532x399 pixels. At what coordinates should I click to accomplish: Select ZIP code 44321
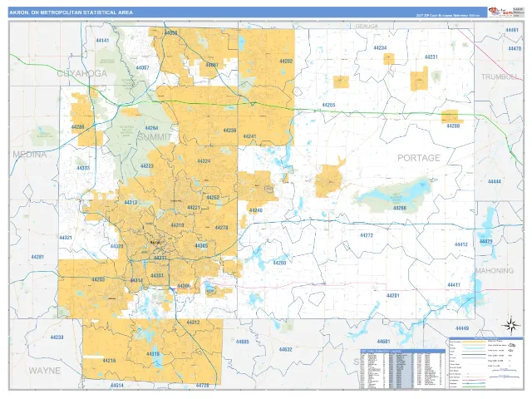(66, 238)
